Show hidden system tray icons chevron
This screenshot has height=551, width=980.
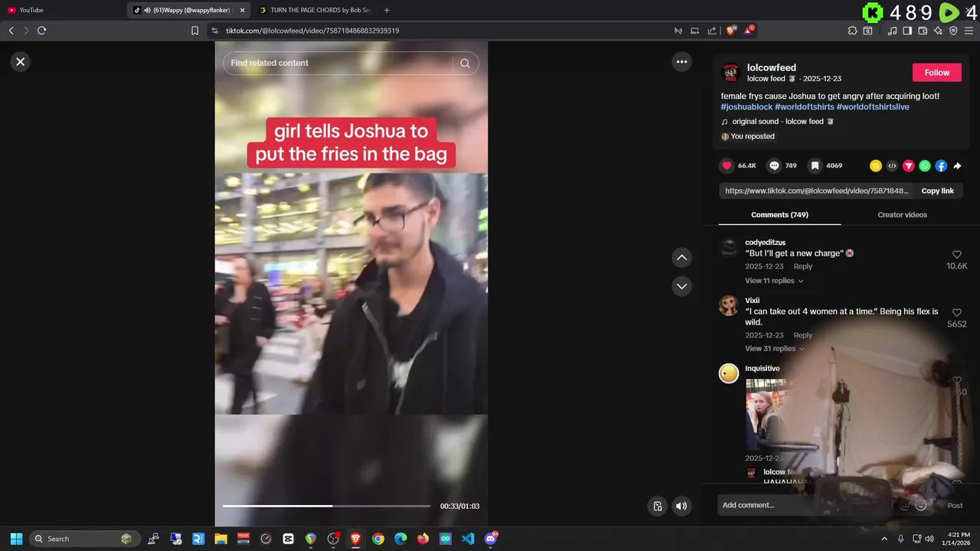(884, 539)
